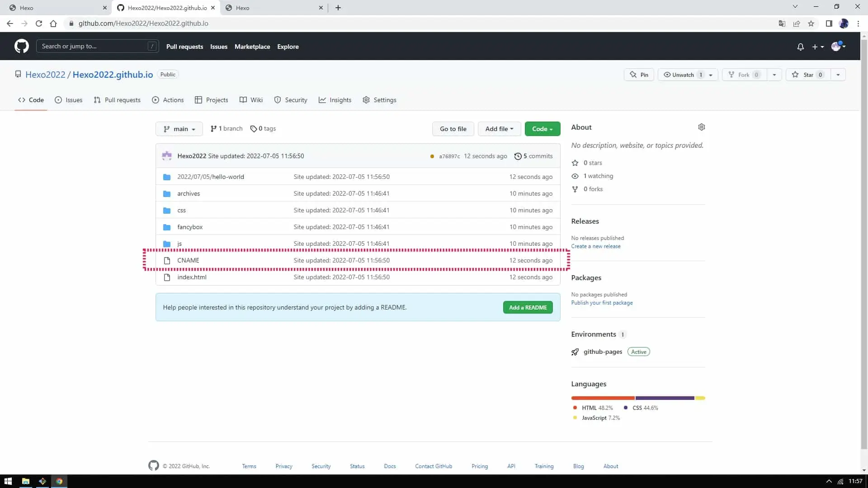Screen dimensions: 868x488
Task: Click the Chrome bookmark star icon
Action: (x=811, y=23)
